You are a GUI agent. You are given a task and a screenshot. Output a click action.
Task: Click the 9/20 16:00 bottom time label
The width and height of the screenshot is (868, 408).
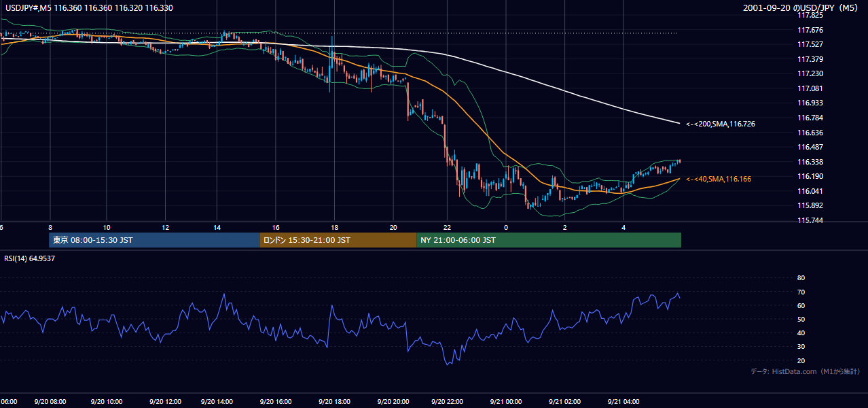pos(276,402)
